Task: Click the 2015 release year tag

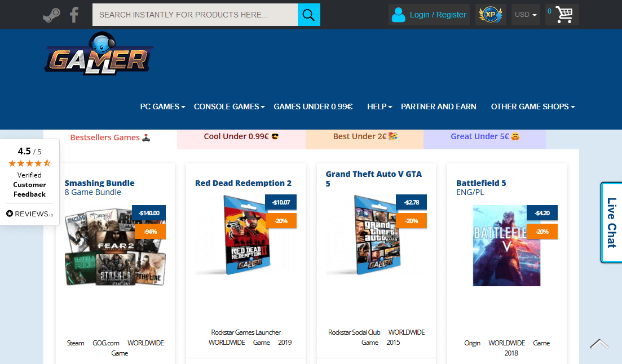Action: pyautogui.click(x=393, y=343)
